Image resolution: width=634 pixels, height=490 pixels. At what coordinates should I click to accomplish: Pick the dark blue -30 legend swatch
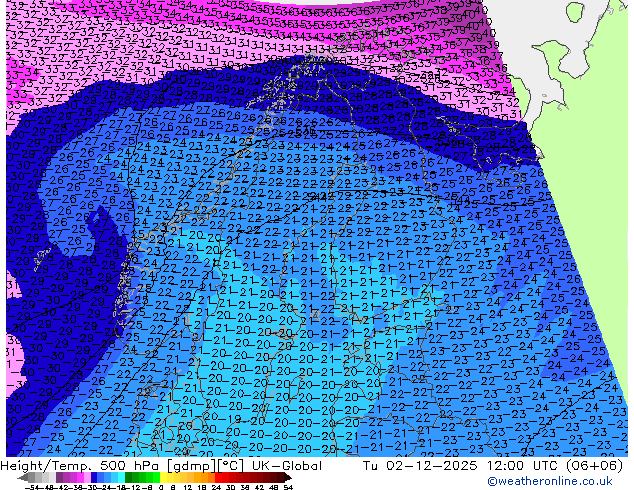coord(94,478)
